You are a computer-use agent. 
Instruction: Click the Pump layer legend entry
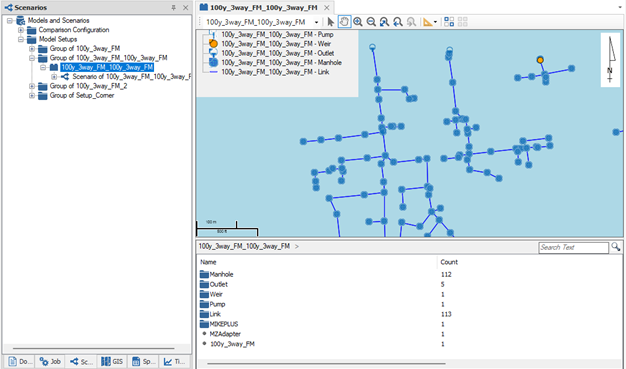pos(277,35)
